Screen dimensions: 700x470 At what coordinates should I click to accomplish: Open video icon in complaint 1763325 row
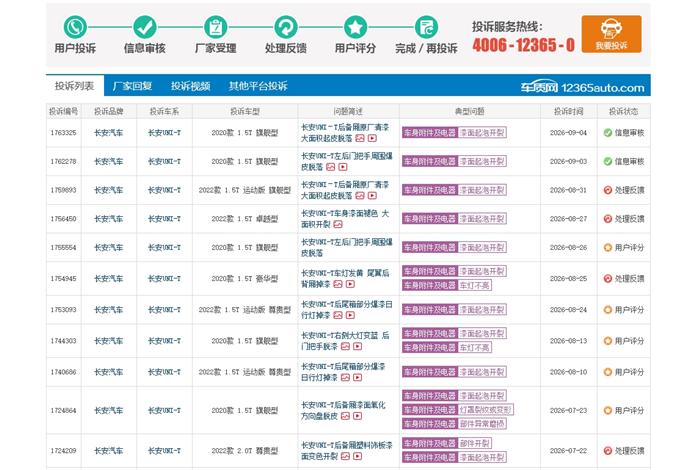(x=372, y=138)
